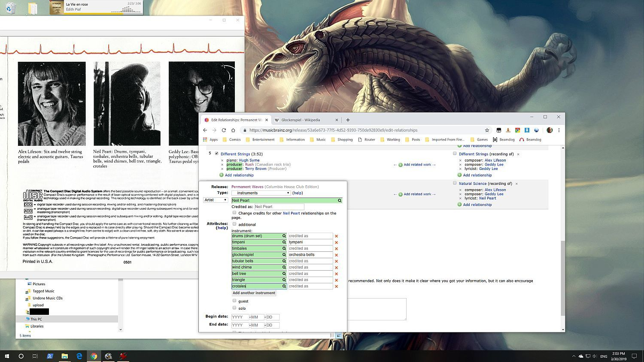Search icon in Neil Peart artist field
The image size is (644, 362).
point(339,200)
